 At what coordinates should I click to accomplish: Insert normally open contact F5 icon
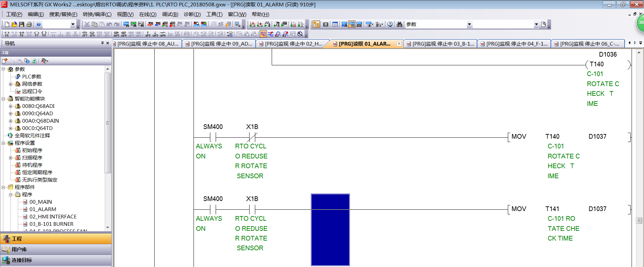coord(7,34)
